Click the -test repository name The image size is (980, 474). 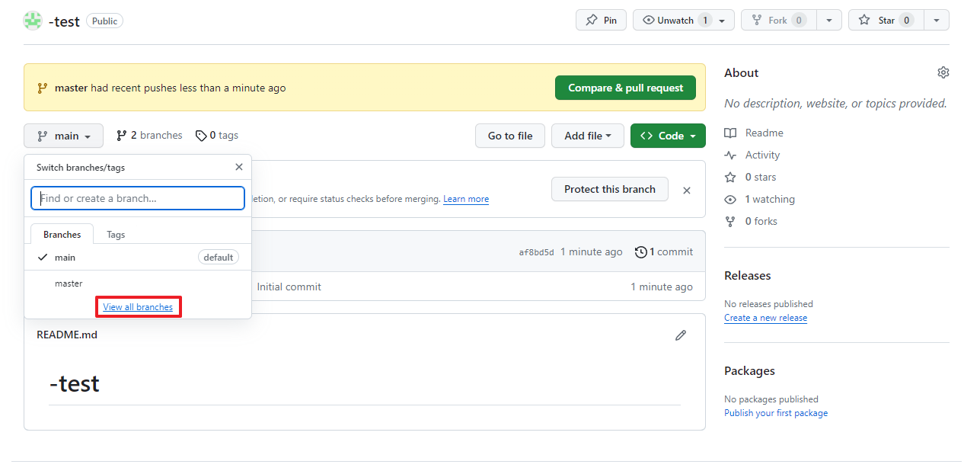tap(64, 21)
